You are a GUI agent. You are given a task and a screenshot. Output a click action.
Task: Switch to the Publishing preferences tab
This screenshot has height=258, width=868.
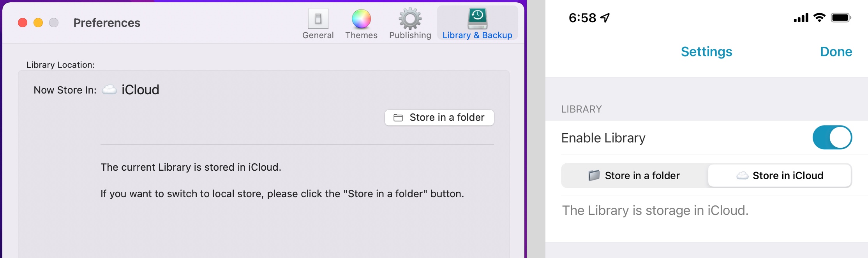(x=410, y=24)
